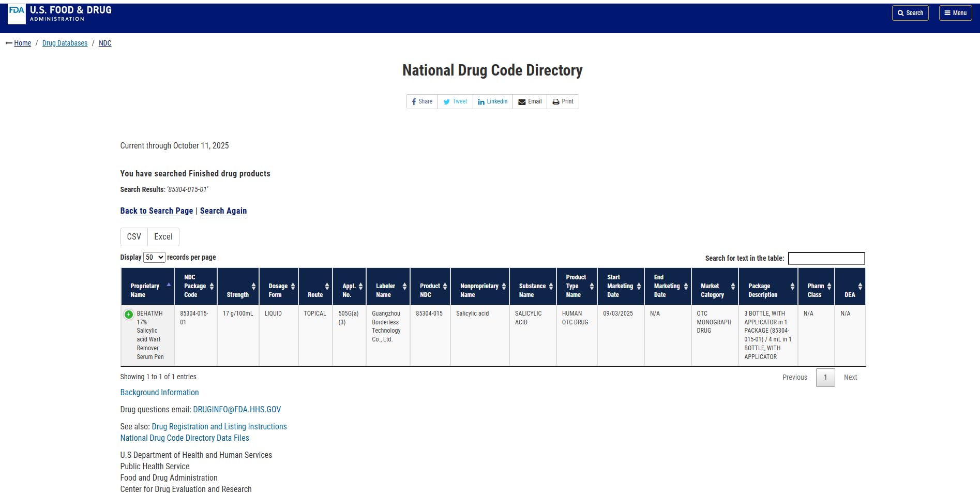The image size is (980, 493).
Task: Export results as Excel
Action: coord(163,236)
